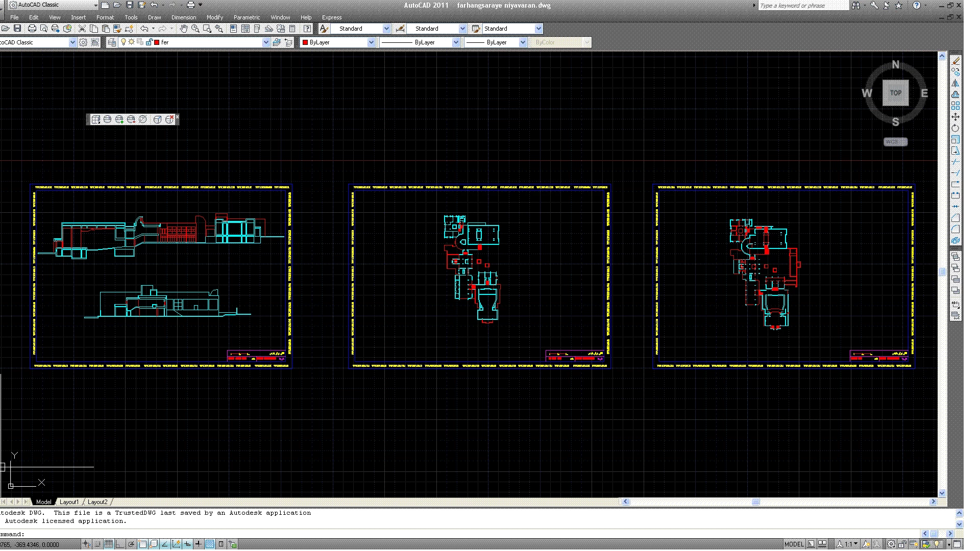Click the TOP face of ViewCube

(x=895, y=93)
